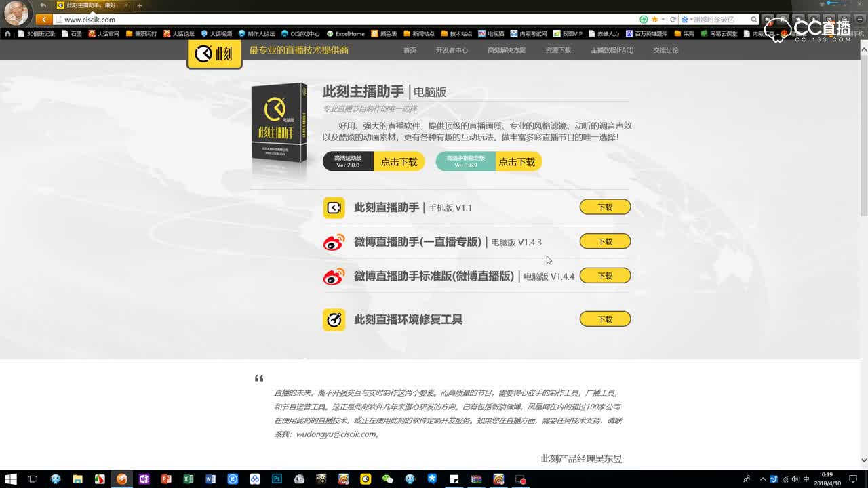The width and height of the screenshot is (868, 488).
Task: Open the CC游戏中心 bookmark
Action: (x=300, y=33)
